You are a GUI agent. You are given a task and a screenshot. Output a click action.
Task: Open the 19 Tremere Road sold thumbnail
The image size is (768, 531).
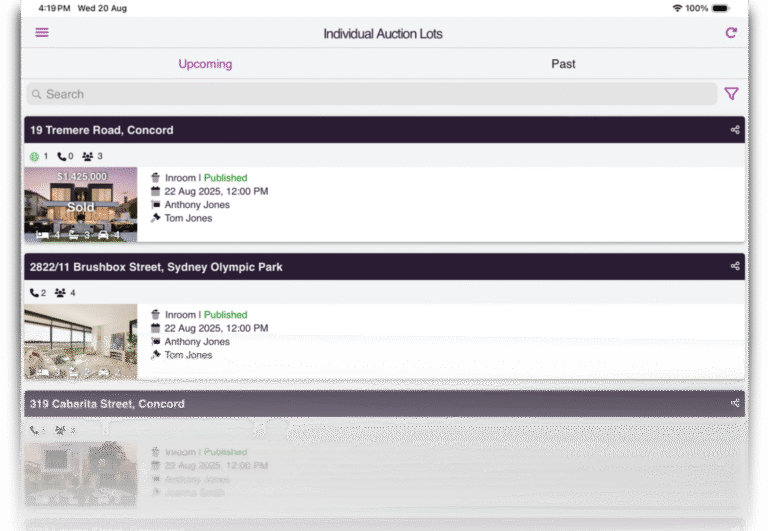coord(81,204)
